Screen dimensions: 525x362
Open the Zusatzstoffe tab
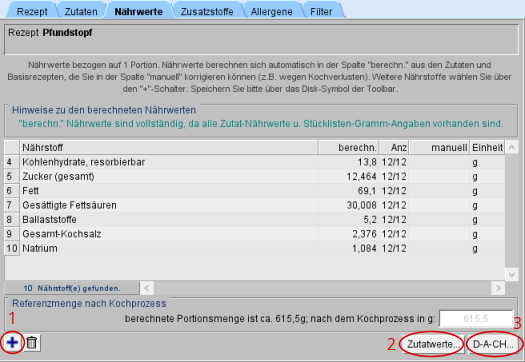[x=207, y=11]
